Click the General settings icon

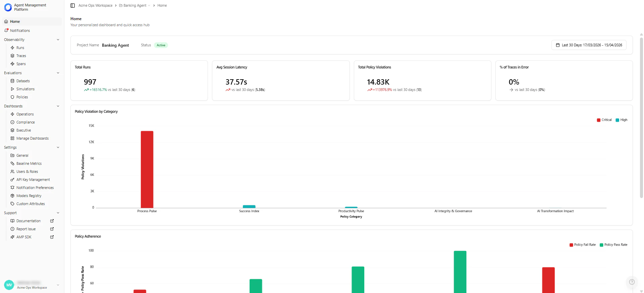click(x=12, y=155)
